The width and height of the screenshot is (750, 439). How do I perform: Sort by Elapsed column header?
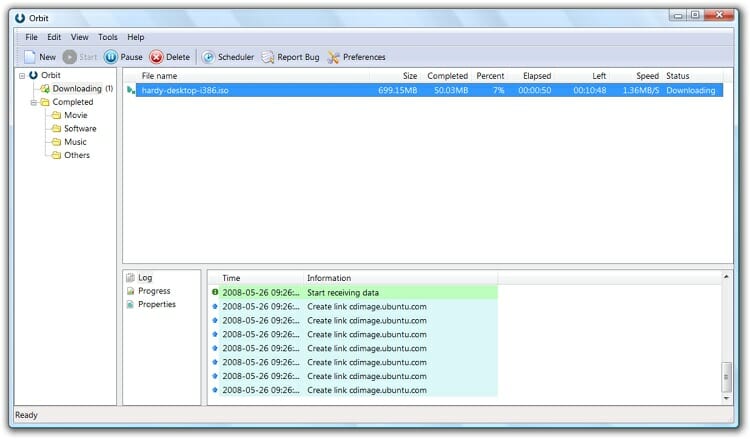537,76
